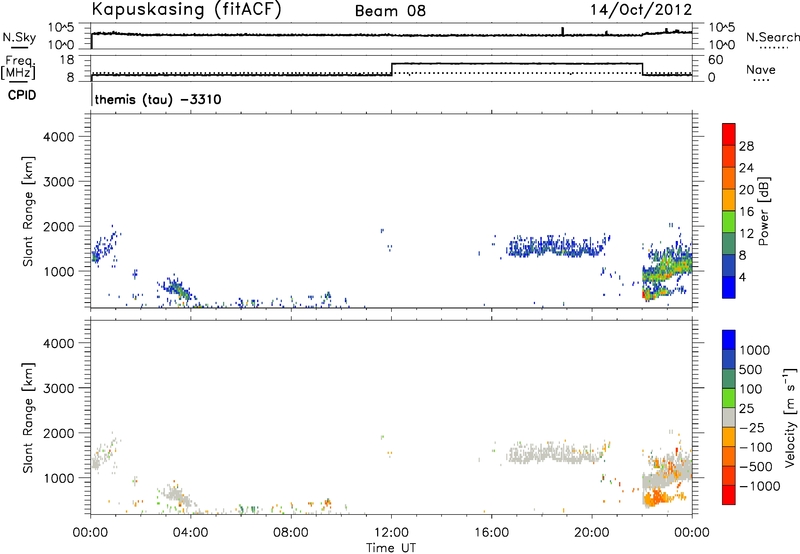Click the red top segment of Power color bar
Viewport: 800px width, 554px height.
(729, 134)
